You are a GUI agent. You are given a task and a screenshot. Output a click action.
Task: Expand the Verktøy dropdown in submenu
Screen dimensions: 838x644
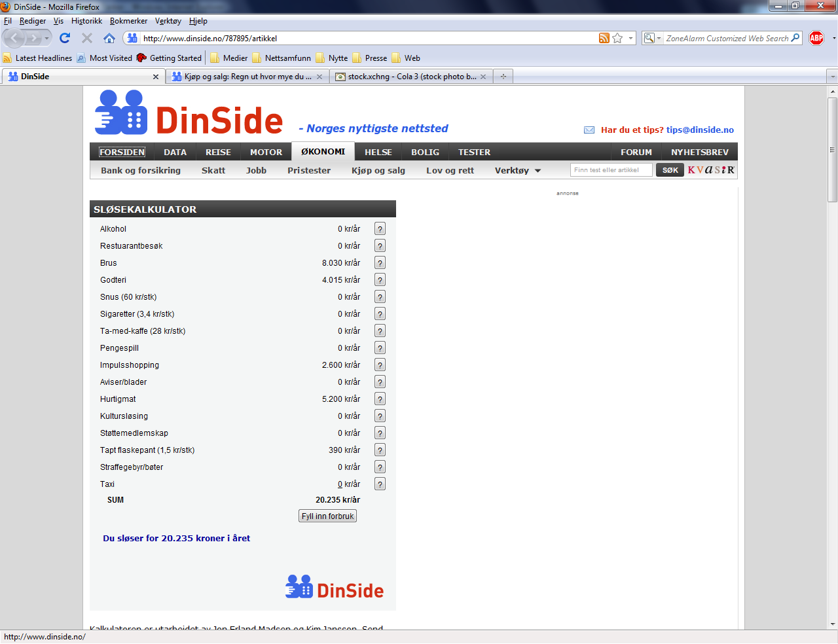click(518, 171)
